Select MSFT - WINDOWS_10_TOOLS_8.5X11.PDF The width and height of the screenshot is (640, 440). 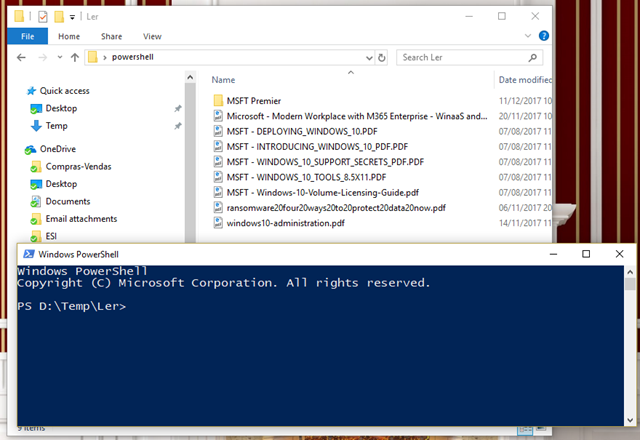[307, 177]
